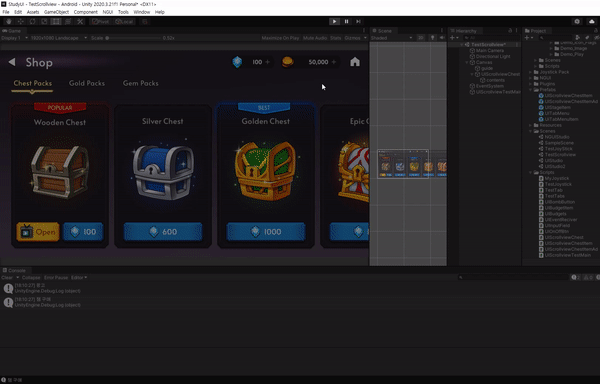Toggle Local handle rotation
The image size is (600, 384).
pos(124,22)
